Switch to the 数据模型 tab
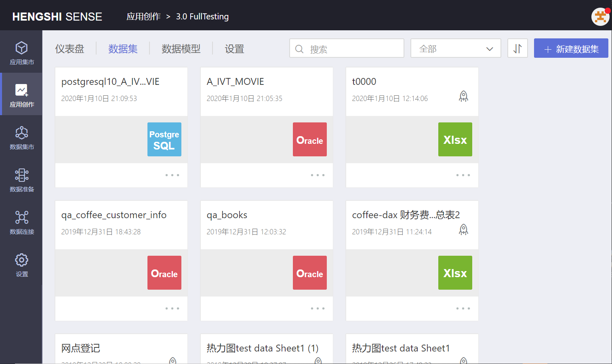Image resolution: width=612 pixels, height=364 pixels. pyautogui.click(x=181, y=49)
